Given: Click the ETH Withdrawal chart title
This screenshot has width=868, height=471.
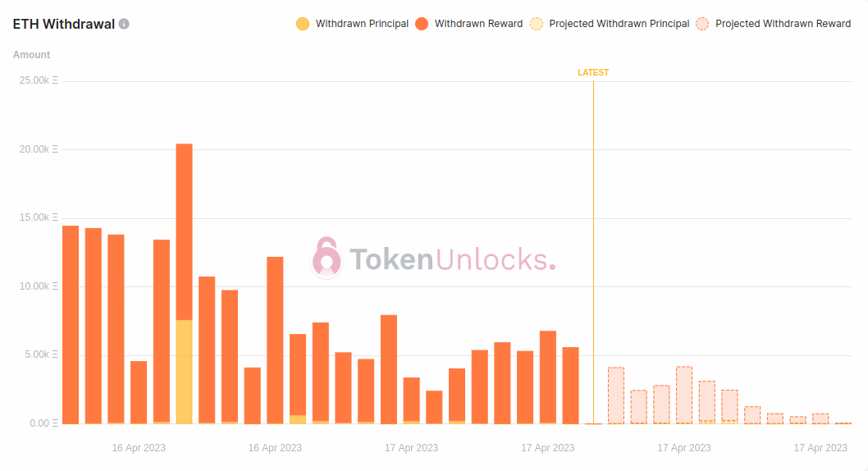Looking at the screenshot, I should (63, 24).
